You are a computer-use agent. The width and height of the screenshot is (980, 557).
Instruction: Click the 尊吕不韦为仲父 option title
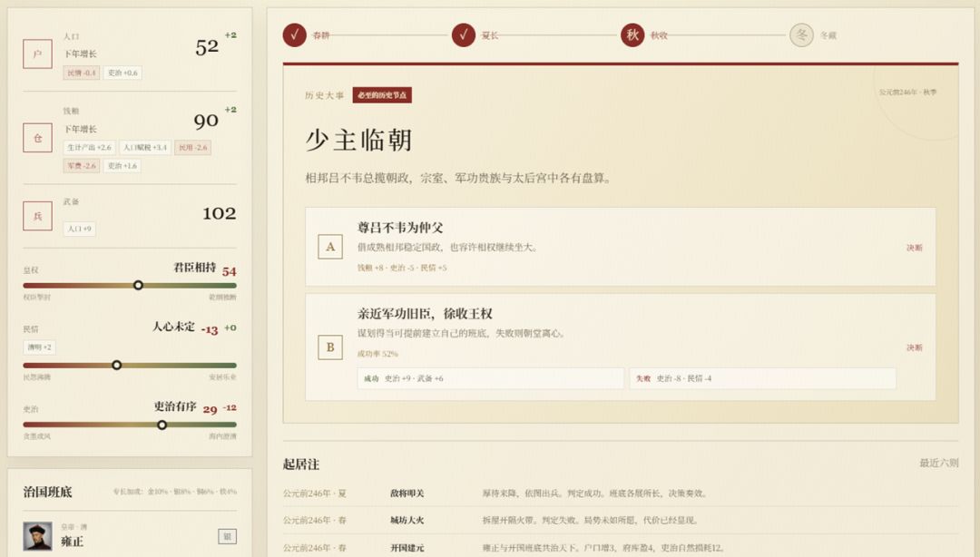point(400,228)
